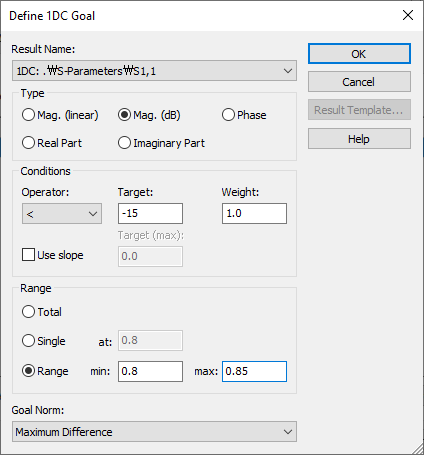424x455 pixels.
Task: Click the OK button
Action: pyautogui.click(x=359, y=54)
